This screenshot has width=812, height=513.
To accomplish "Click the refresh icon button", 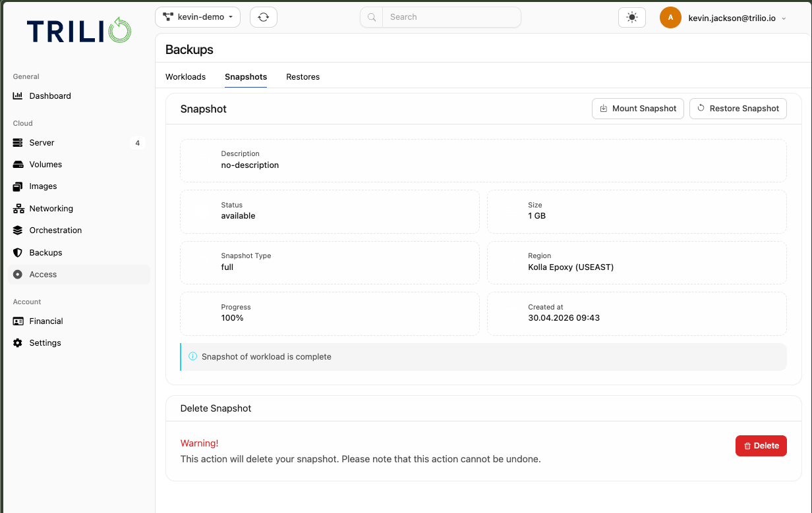I will (x=264, y=17).
